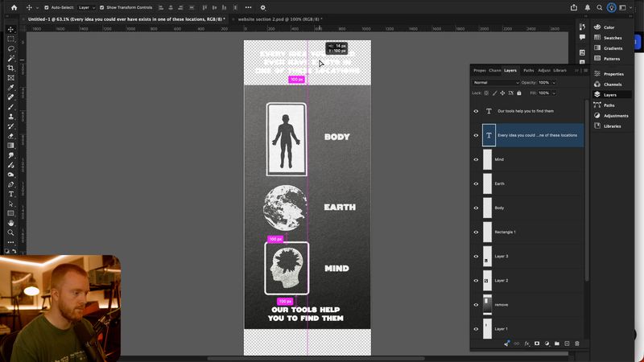Open the Swatches panel button
This screenshot has width=644, height=362.
click(x=608, y=38)
